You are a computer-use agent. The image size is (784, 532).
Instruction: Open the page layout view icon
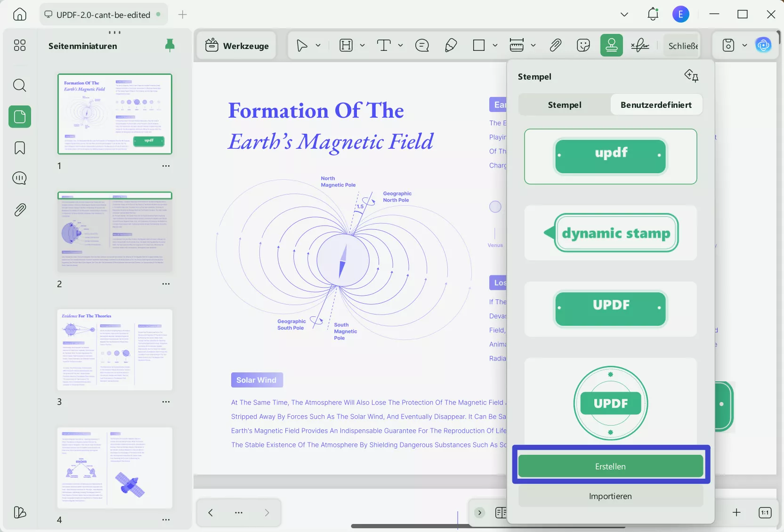(x=501, y=513)
